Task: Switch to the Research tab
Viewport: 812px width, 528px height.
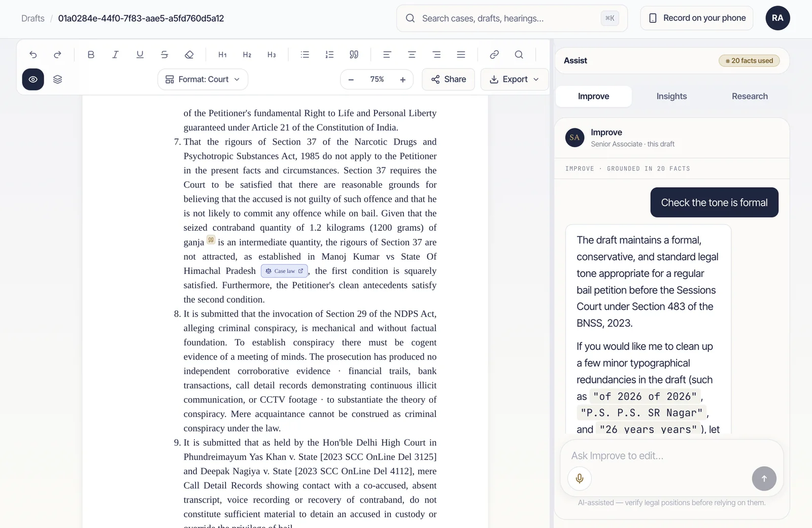Action: (750, 96)
